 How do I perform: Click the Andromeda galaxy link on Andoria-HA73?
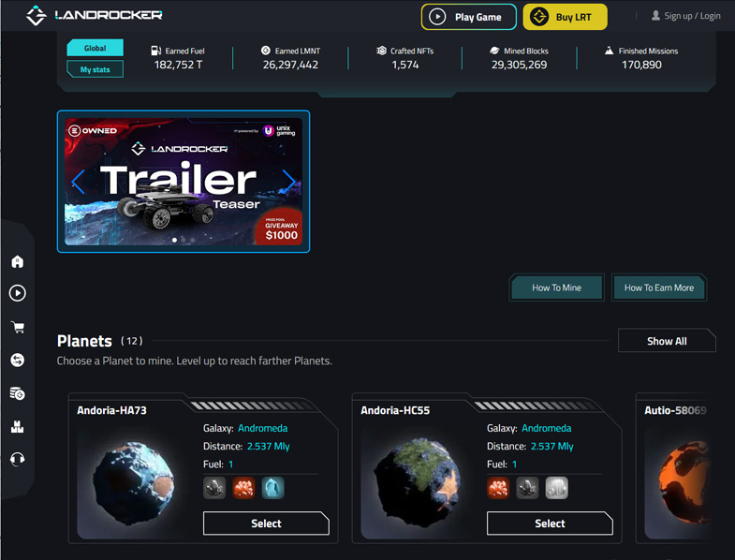tap(262, 428)
